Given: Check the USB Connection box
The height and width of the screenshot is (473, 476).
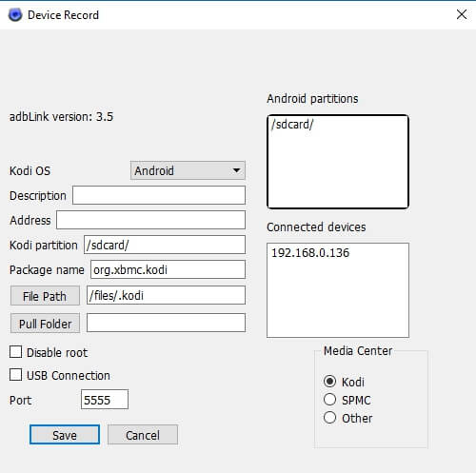Looking at the screenshot, I should pyautogui.click(x=15, y=375).
